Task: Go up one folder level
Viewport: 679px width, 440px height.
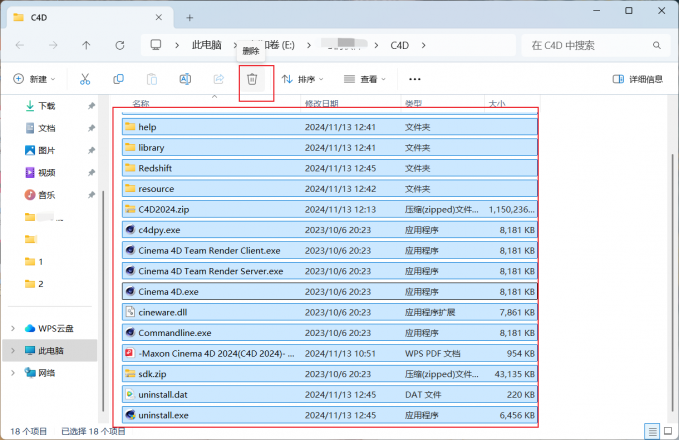Action: point(86,45)
